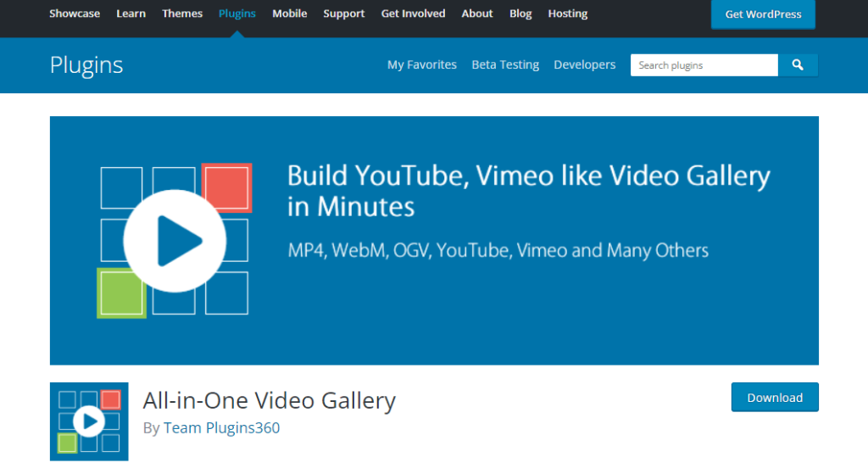Click the Download button
This screenshot has height=474, width=868.
[775, 397]
